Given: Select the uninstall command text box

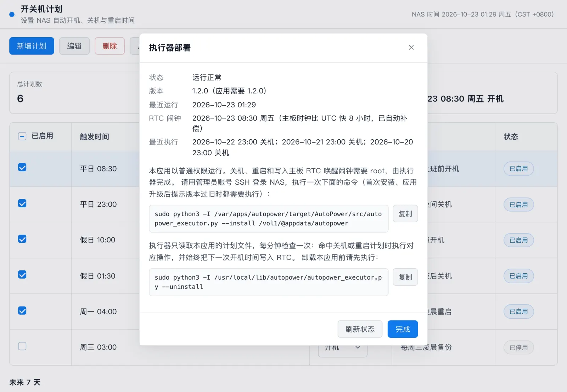Looking at the screenshot, I should pyautogui.click(x=269, y=282).
